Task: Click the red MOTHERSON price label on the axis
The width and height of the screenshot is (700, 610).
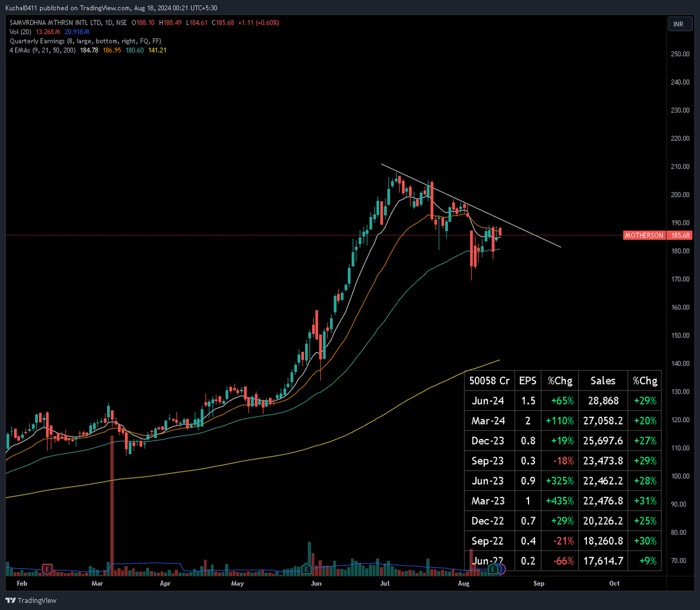Action: tap(643, 235)
